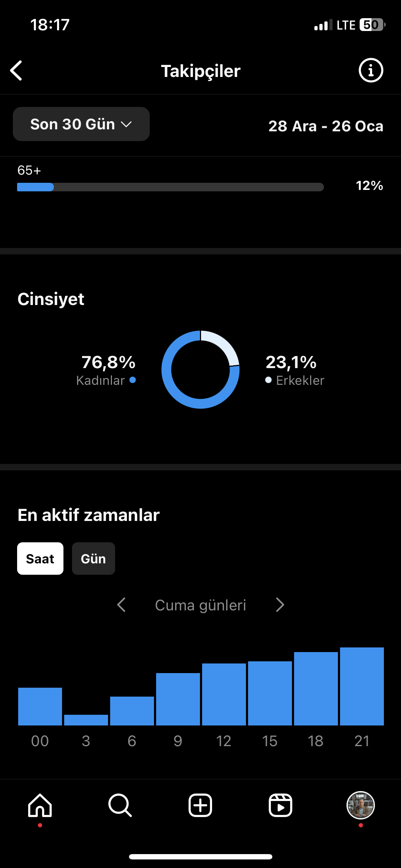Tap the cellular signal bars icon
The image size is (401, 868).
tap(323, 25)
